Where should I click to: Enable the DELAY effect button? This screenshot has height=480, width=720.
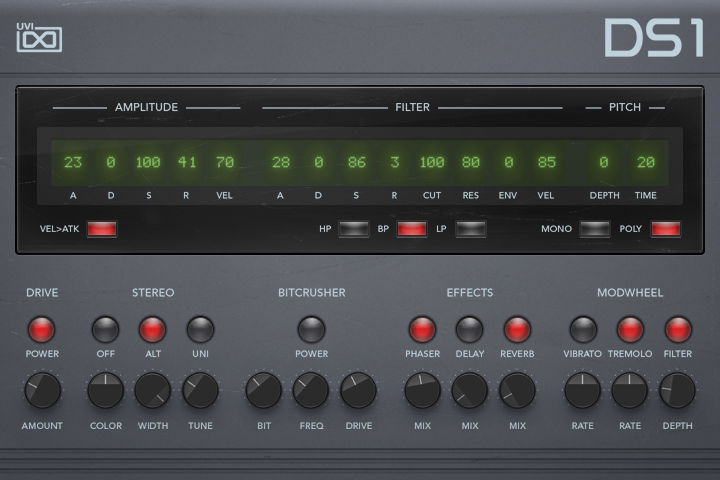[x=469, y=329]
